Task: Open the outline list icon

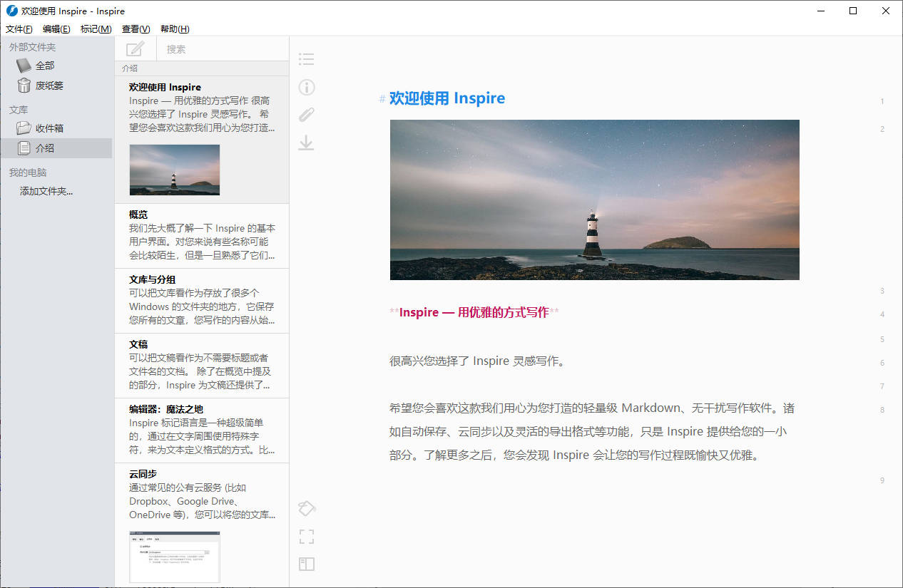Action: [307, 59]
